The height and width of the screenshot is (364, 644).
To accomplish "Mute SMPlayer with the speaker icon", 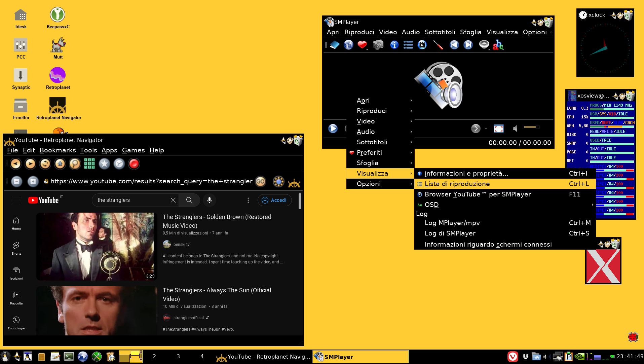I will click(x=515, y=128).
